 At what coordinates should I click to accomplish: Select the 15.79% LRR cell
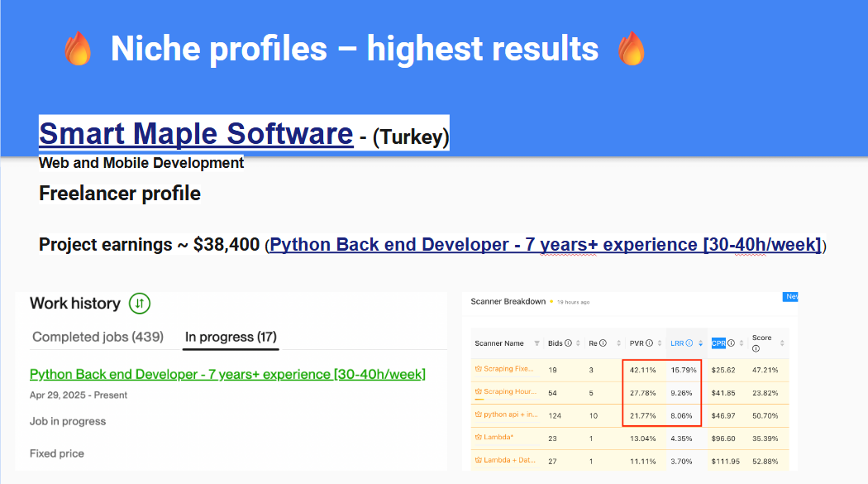(x=684, y=370)
